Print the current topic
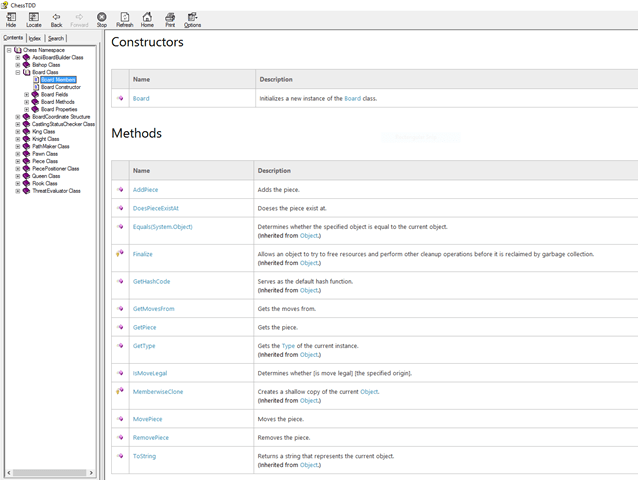Screen dimensions: 638x480 click(170, 20)
